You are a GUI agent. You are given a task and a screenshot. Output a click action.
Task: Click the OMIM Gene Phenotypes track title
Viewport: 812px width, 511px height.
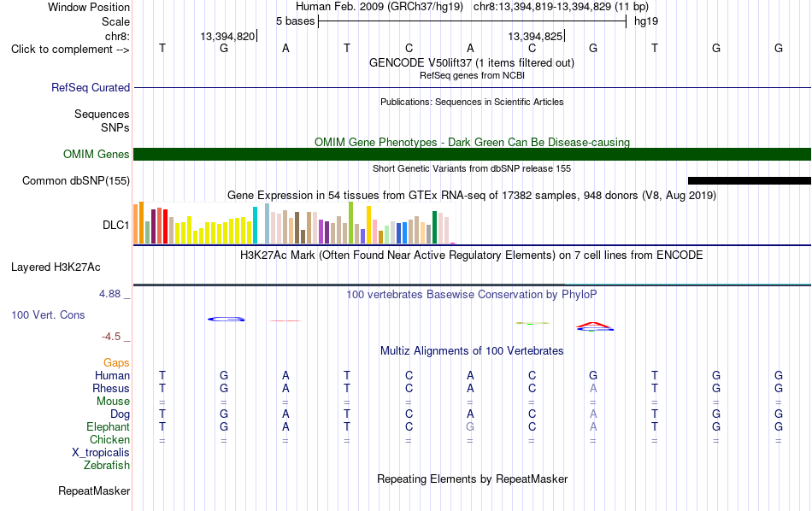click(x=472, y=142)
